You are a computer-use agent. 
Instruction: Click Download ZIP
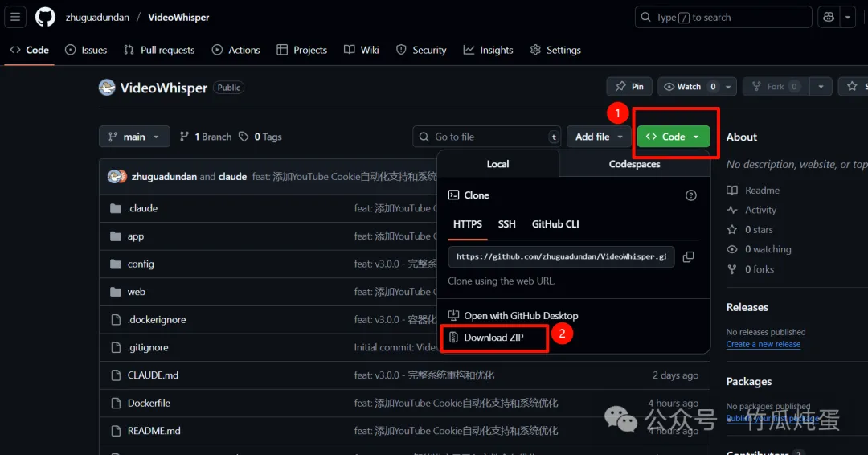pyautogui.click(x=486, y=338)
